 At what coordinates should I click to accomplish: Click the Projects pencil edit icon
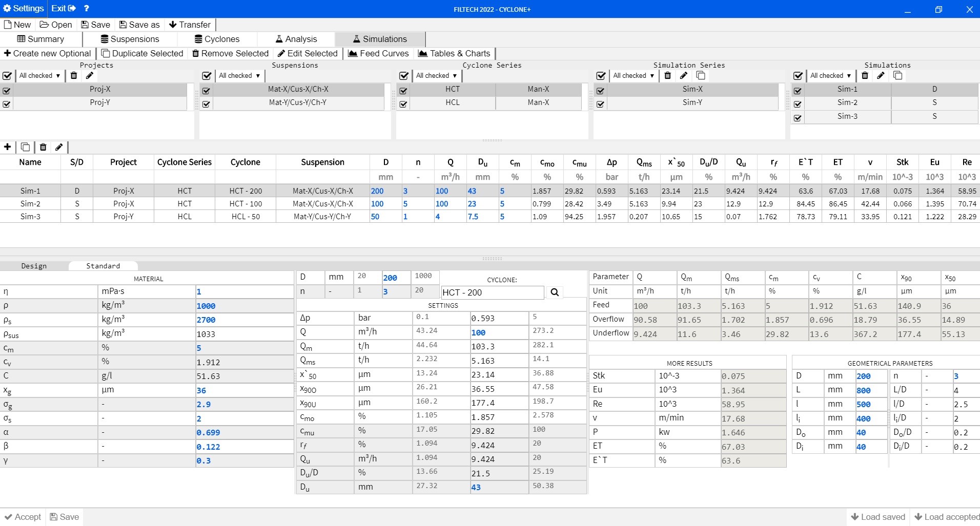[x=90, y=76]
